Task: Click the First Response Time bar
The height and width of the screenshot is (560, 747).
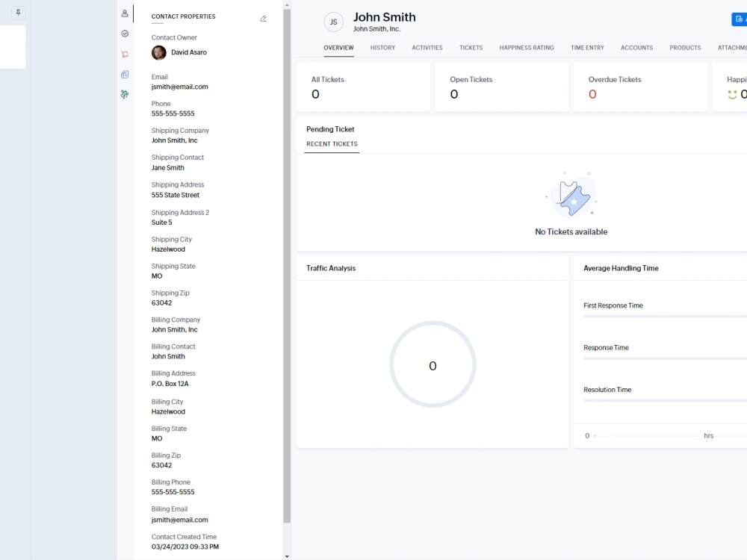Action: coord(665,317)
